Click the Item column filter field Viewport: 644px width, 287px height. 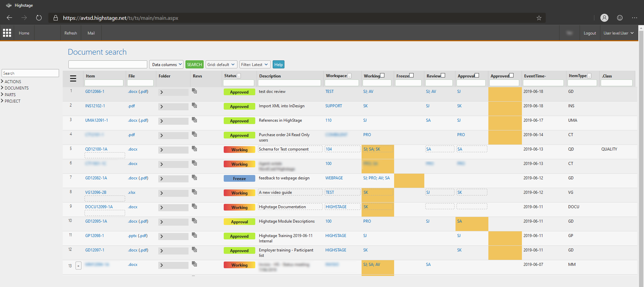click(x=104, y=83)
